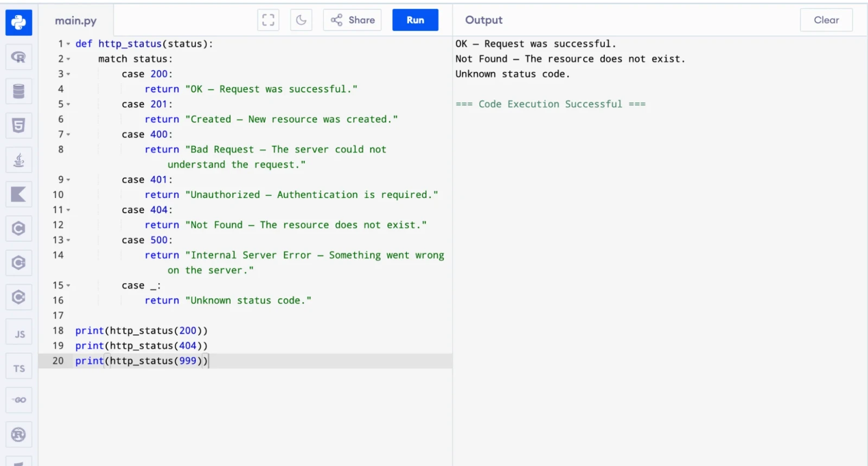The image size is (868, 466).
Task: Click the Share button
Action: (x=353, y=20)
